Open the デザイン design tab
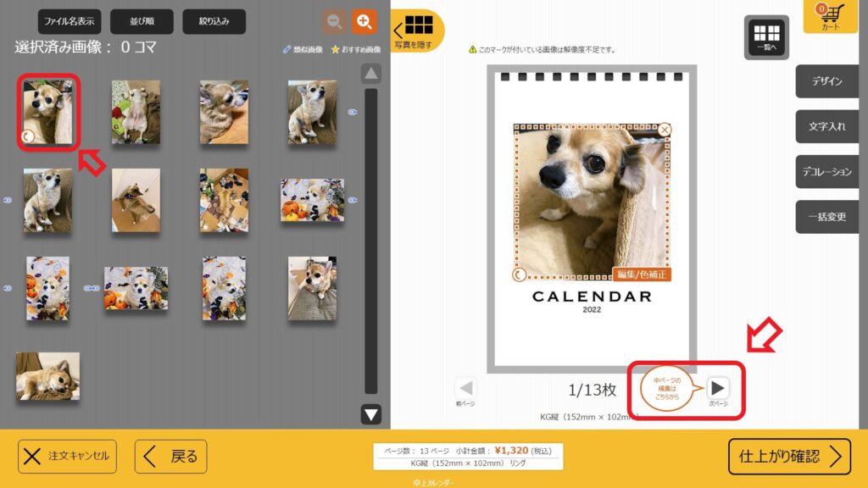Image resolution: width=868 pixels, height=488 pixels. coord(826,81)
